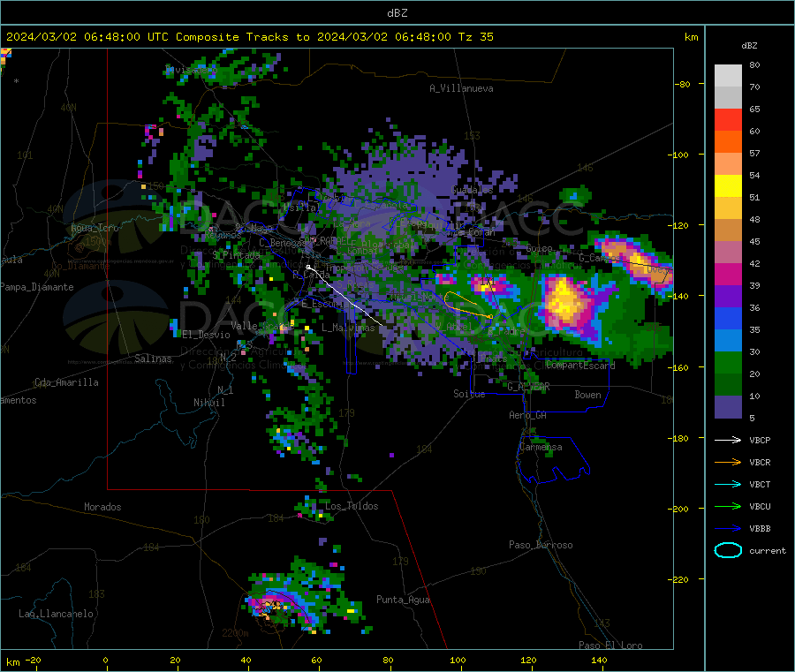Select the tan-brown 48 dBZ swatch
This screenshot has width=795, height=672.
(x=728, y=230)
